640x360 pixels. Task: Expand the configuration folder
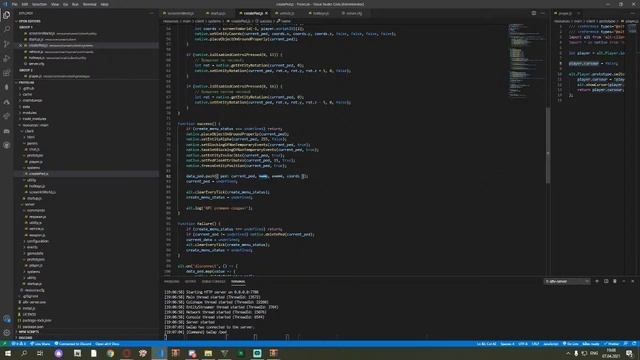38,241
